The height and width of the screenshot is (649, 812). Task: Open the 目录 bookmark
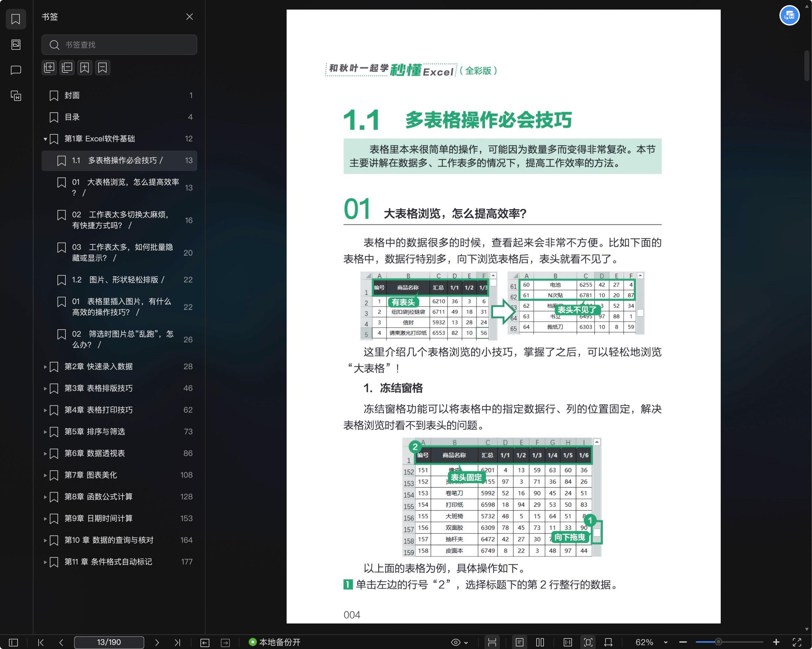pos(119,117)
